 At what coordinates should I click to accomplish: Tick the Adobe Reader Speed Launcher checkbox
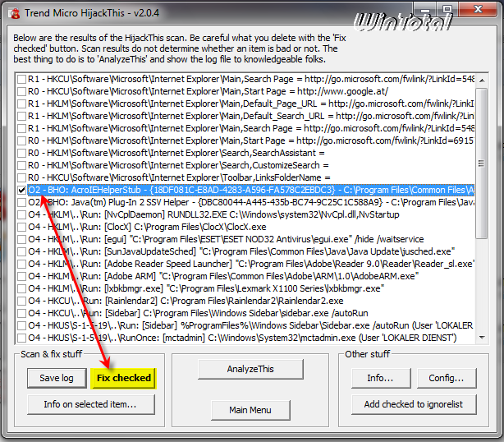coord(21,264)
